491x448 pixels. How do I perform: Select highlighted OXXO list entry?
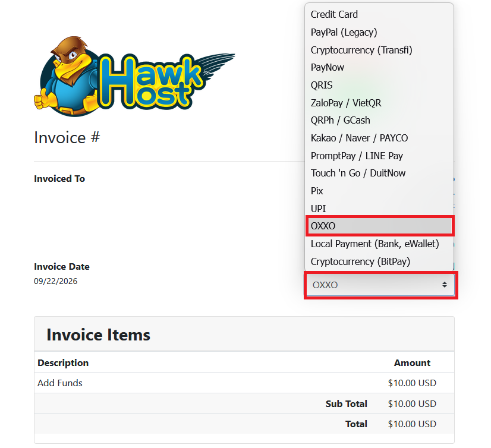point(379,226)
